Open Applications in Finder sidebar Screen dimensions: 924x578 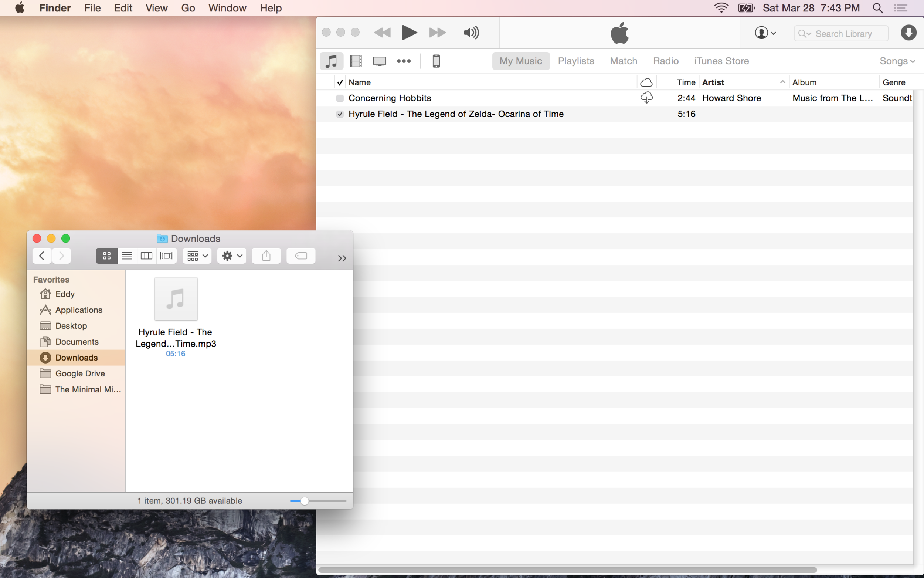pyautogui.click(x=76, y=310)
